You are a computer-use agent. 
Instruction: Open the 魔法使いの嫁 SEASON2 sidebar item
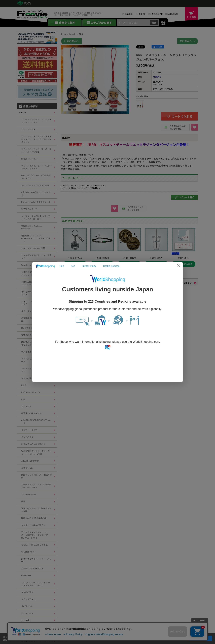37,413
